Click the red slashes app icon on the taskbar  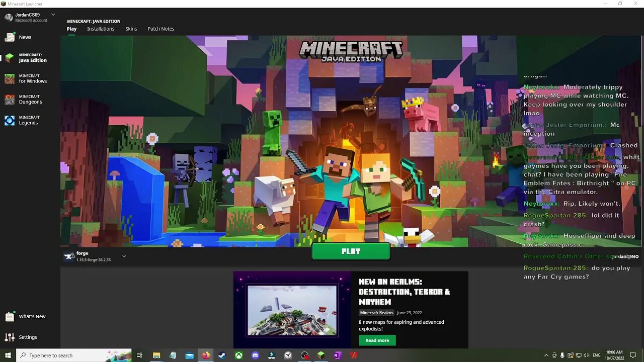[354, 355]
